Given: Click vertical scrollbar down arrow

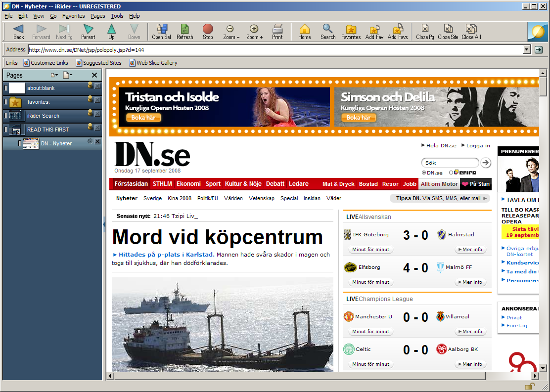Looking at the screenshot, I should pyautogui.click(x=543, y=368).
